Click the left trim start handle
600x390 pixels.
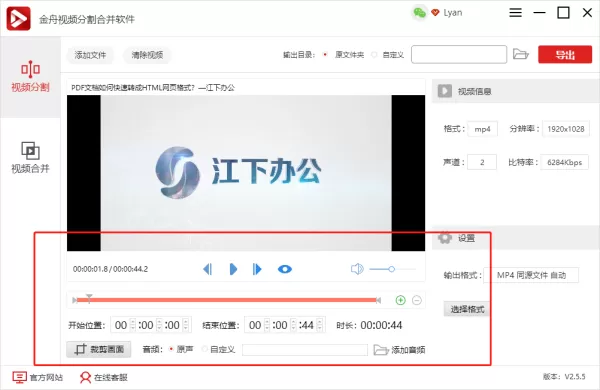point(75,300)
